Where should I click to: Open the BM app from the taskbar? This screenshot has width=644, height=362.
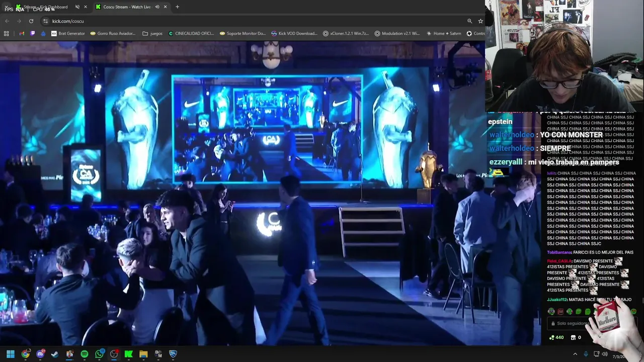158,354
